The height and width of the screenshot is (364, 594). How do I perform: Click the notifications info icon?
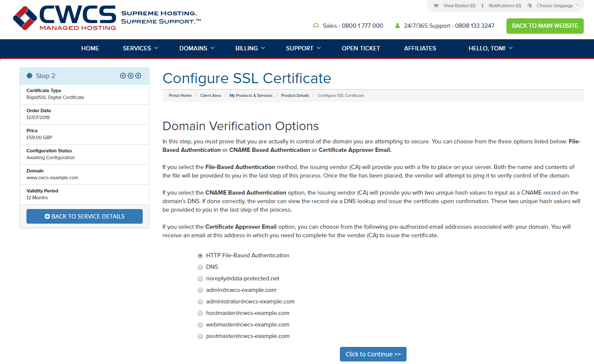coord(483,6)
